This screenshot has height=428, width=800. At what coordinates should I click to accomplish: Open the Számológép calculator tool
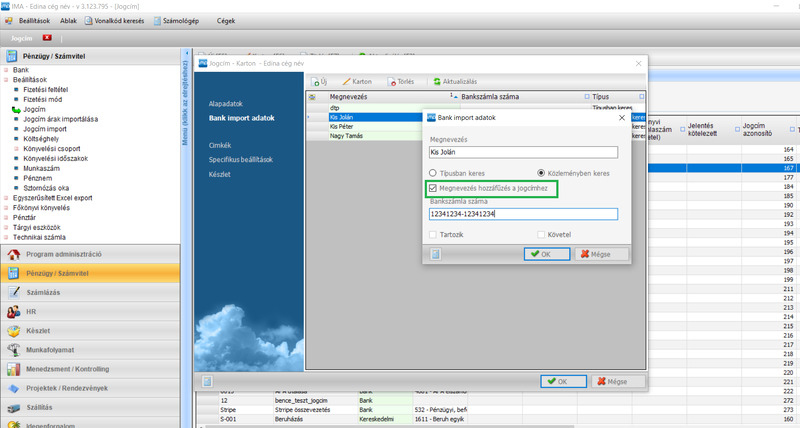click(157, 20)
